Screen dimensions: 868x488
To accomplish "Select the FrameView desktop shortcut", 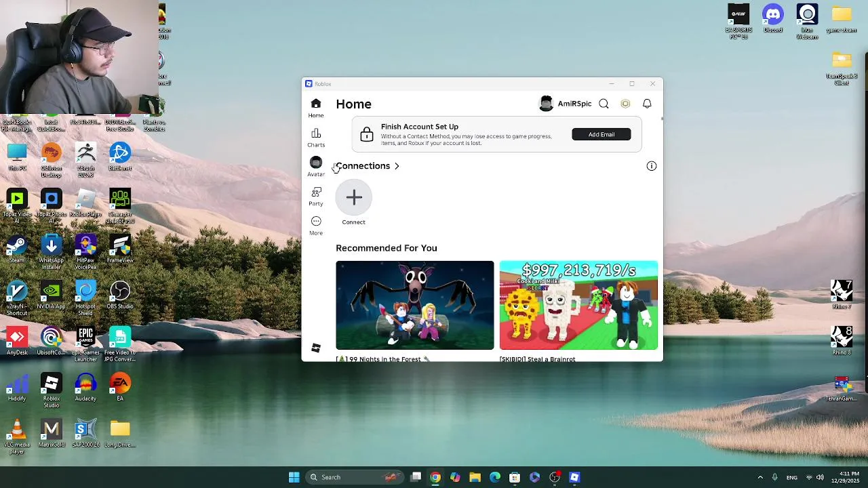I will (119, 249).
